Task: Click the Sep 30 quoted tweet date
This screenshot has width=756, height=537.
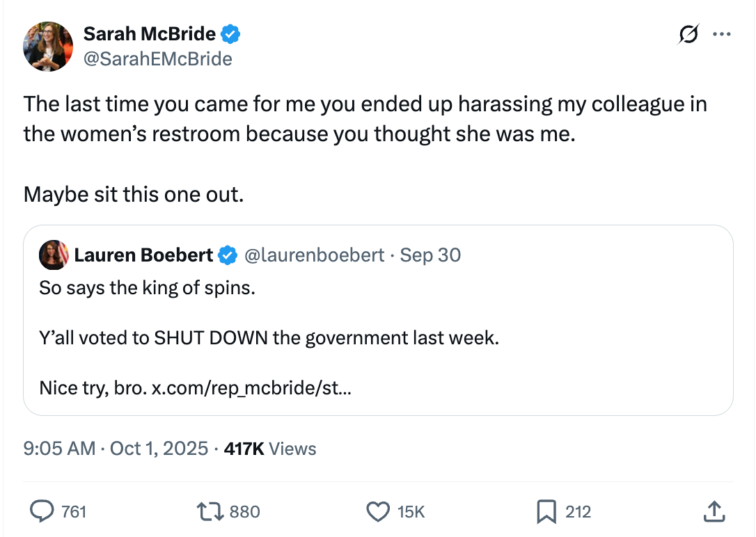Action: point(430,255)
